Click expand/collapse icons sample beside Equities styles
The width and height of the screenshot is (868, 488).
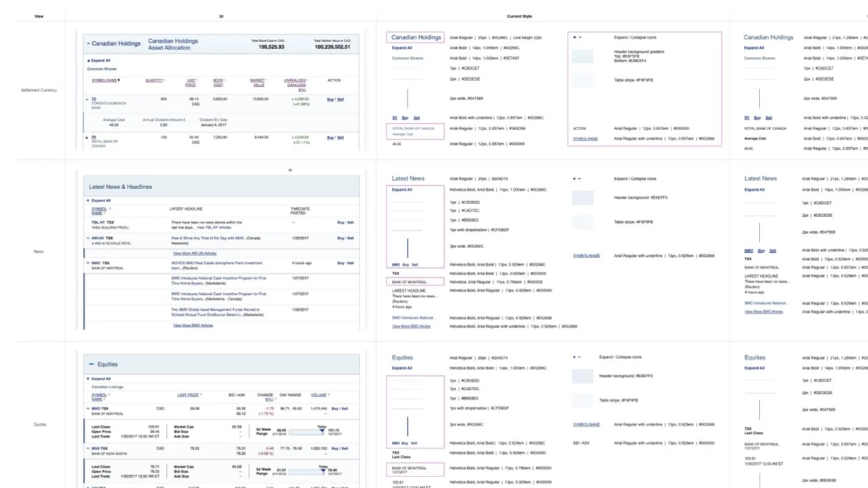[x=577, y=357]
